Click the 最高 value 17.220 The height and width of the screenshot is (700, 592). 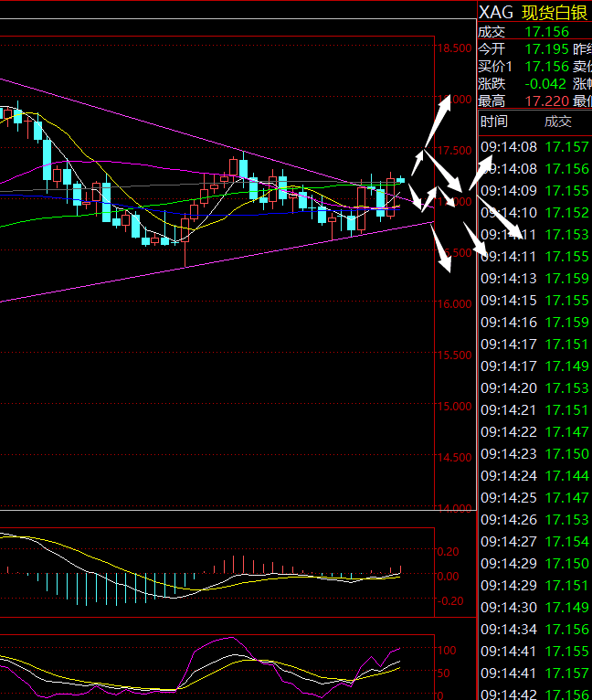[547, 101]
